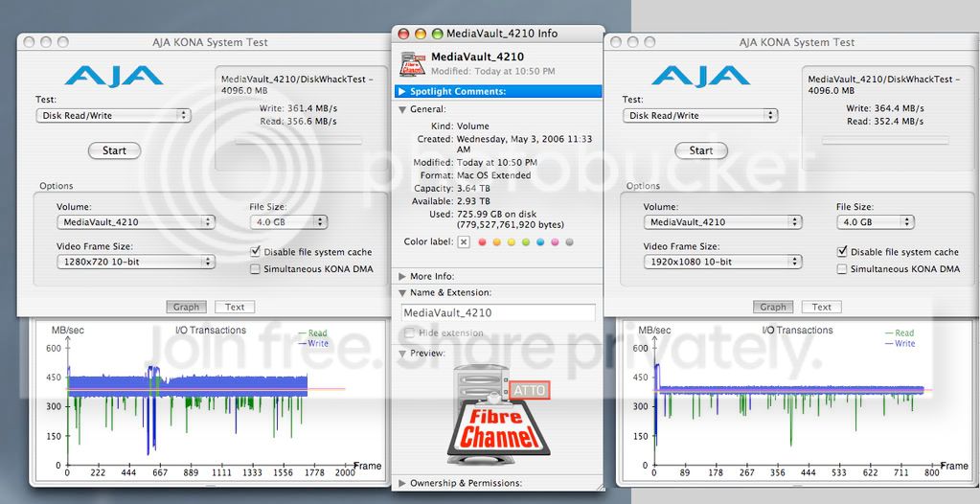The image size is (980, 504).
Task: Click Start button in left KONA window
Action: pyautogui.click(x=114, y=150)
